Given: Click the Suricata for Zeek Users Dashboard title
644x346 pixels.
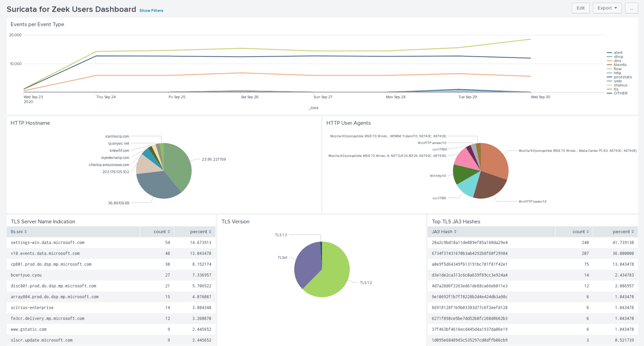Looking at the screenshot, I should (71, 9).
